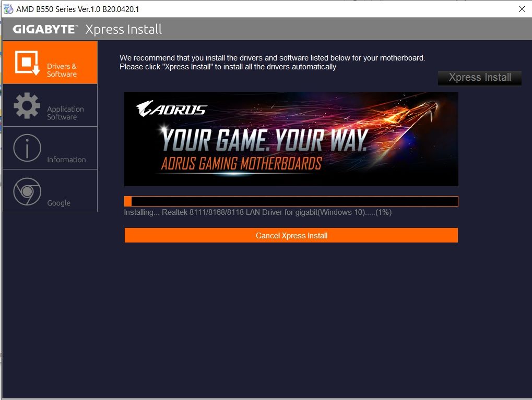Open the Drivers & Software section

pos(50,63)
